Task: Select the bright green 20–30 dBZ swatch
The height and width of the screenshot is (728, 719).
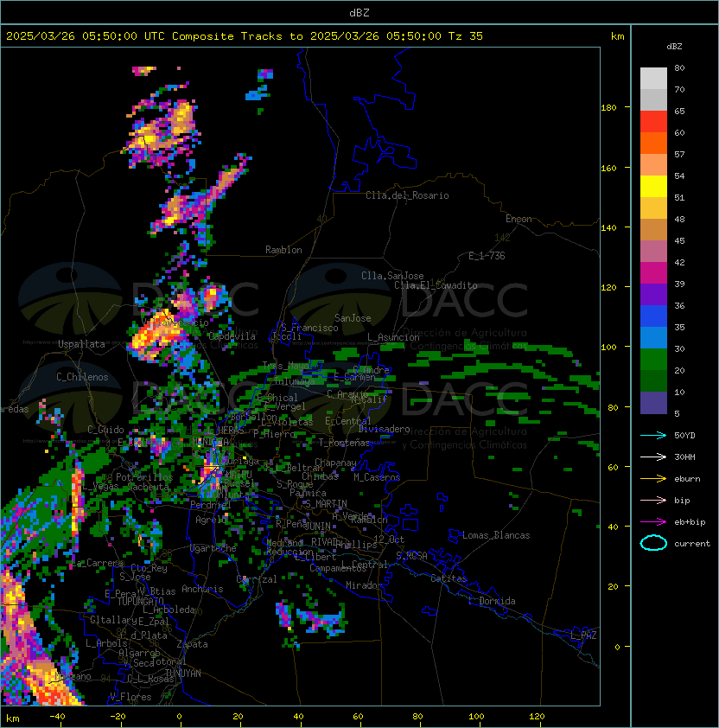Action: [653, 360]
